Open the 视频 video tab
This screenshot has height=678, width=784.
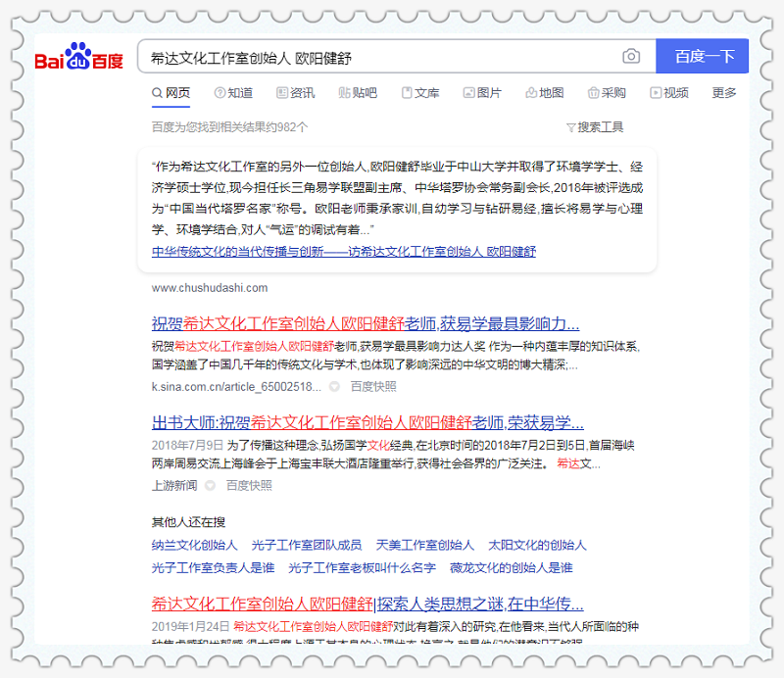tap(669, 93)
